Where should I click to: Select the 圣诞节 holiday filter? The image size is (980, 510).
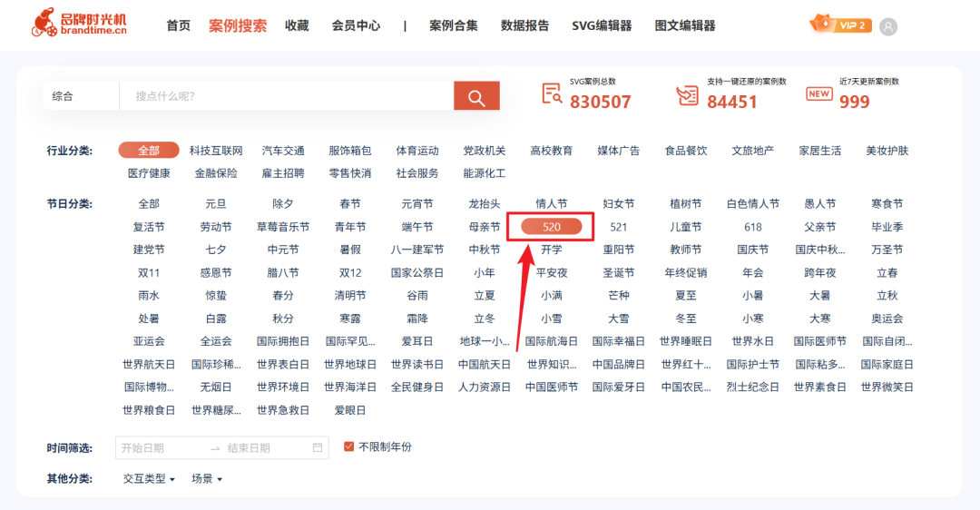click(x=619, y=272)
